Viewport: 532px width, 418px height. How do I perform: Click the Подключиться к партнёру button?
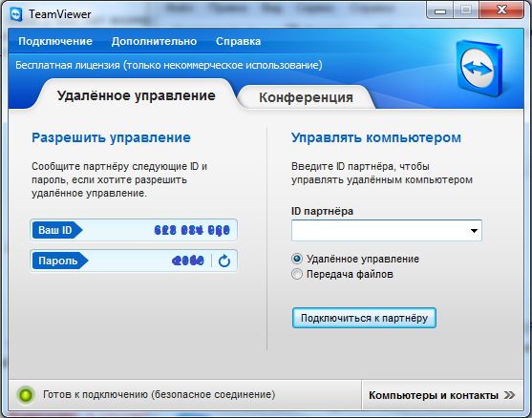coord(364,318)
